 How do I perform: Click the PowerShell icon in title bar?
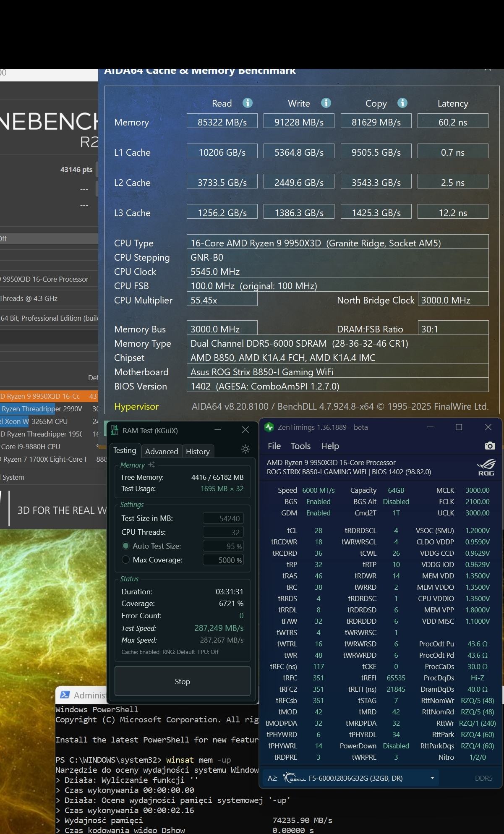(x=65, y=695)
